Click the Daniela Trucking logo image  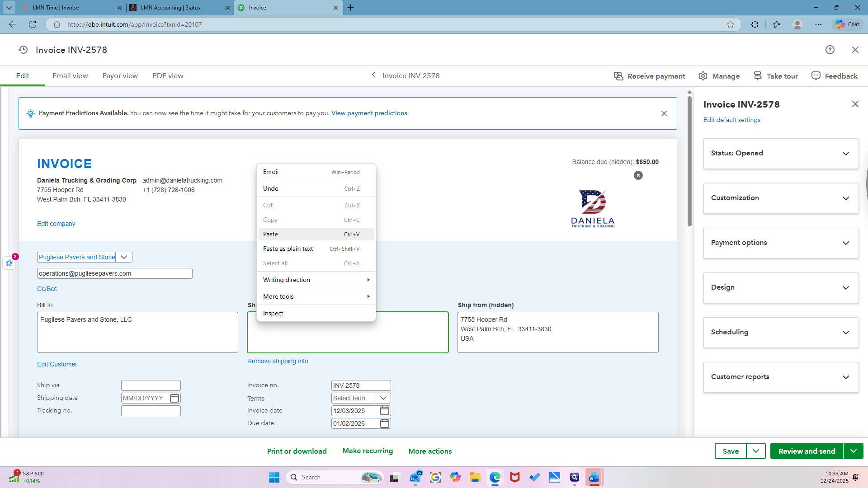593,209
